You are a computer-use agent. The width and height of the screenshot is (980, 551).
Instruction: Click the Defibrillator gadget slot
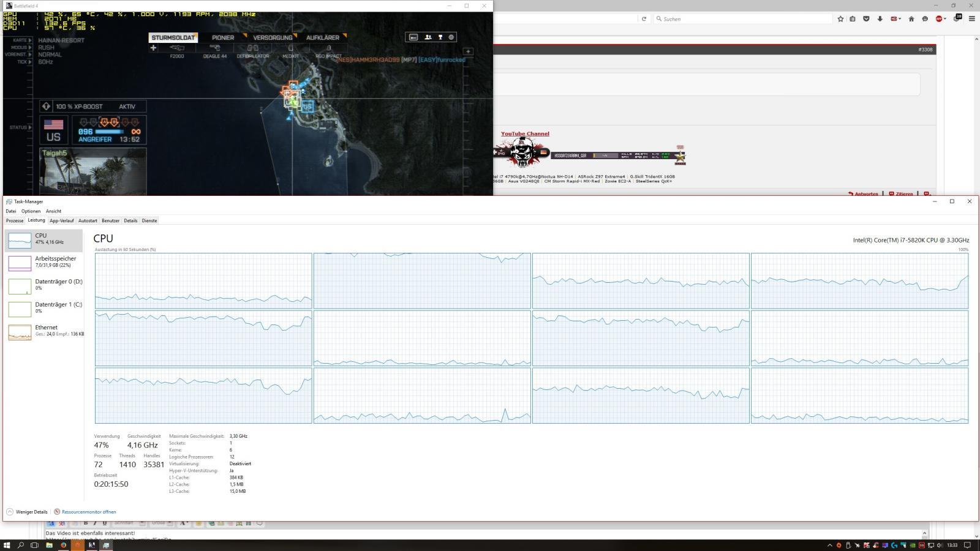(253, 51)
